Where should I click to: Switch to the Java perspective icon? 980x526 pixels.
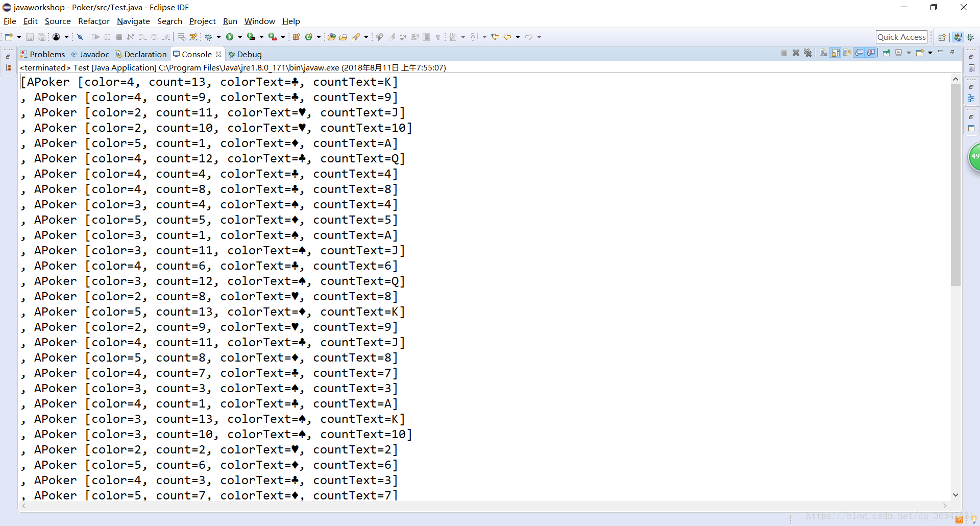[x=958, y=37]
